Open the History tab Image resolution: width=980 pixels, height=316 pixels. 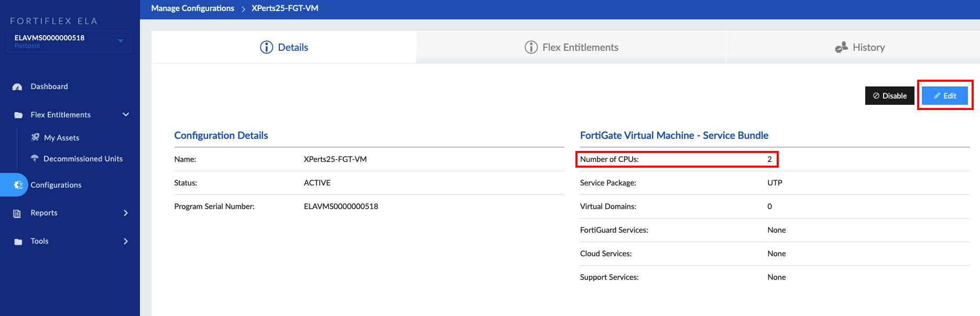tap(853, 47)
